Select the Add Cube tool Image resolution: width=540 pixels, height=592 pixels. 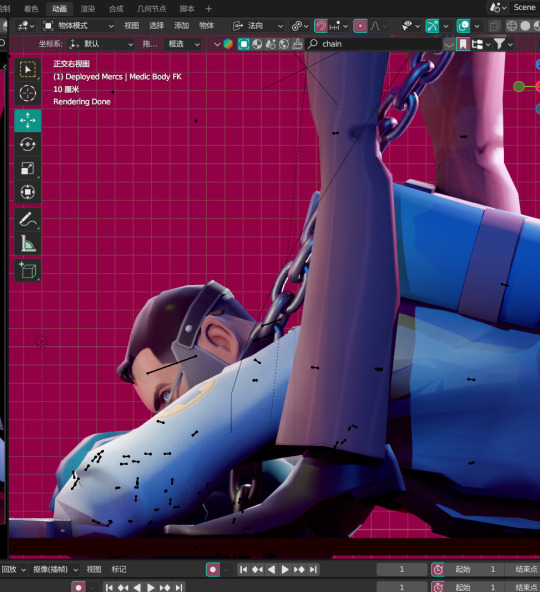pyautogui.click(x=28, y=270)
